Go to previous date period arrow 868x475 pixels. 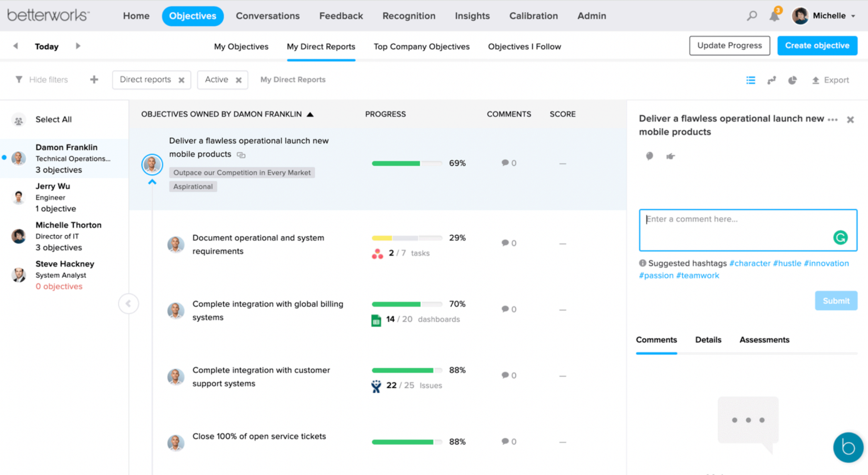tap(16, 46)
